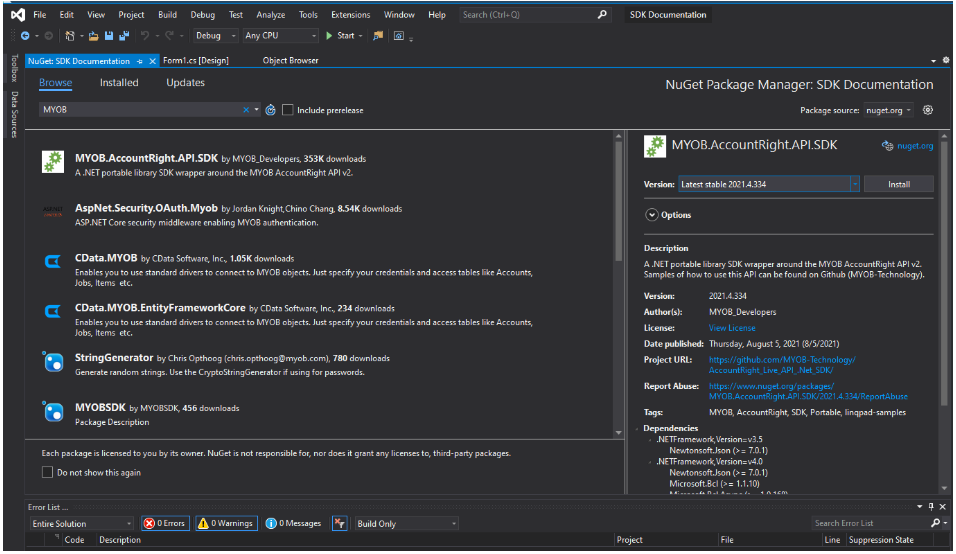
Task: Open the nuget.org link in details pane
Action: pyautogui.click(x=915, y=146)
